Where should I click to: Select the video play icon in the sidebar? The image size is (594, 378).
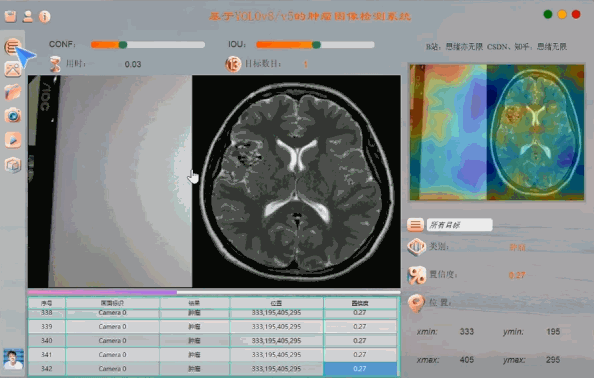(13, 140)
